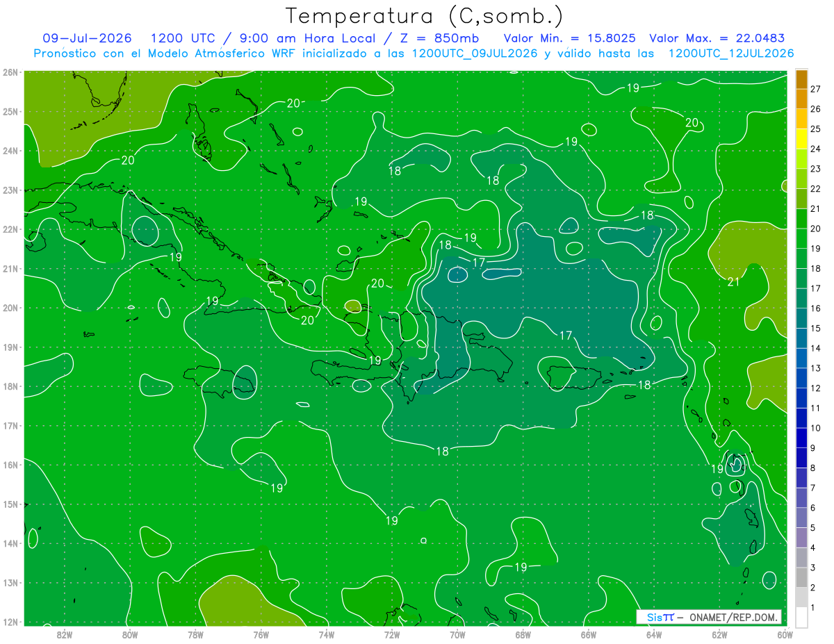Click the initialization stamp "1200UTC_09JUL2026"
The image size is (834, 644).
[475, 53]
